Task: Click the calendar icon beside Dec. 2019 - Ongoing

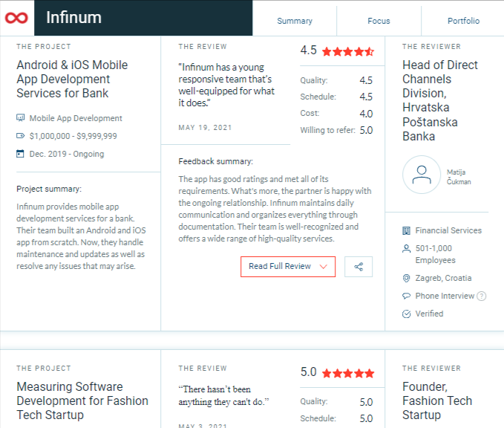Action: point(20,154)
